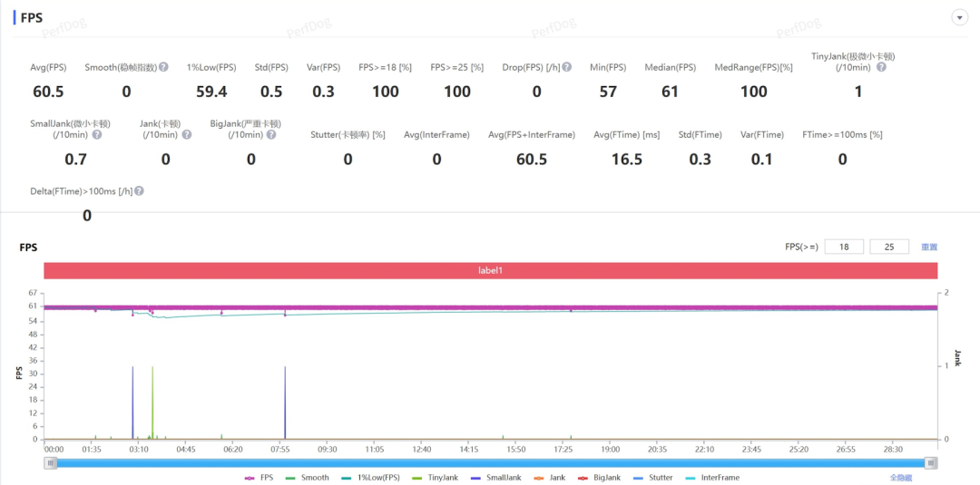The height and width of the screenshot is (485, 980).
Task: Collapse the FPS section with the arrow button
Action: [x=959, y=17]
